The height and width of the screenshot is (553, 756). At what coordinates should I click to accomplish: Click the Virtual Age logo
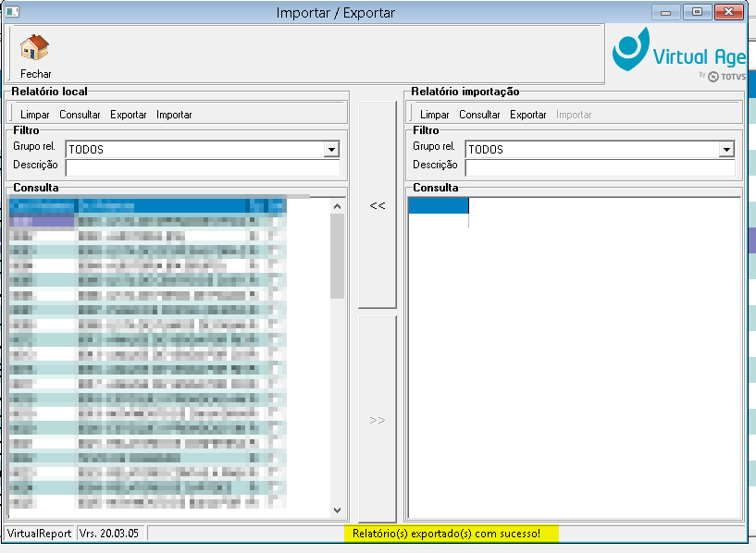[x=679, y=54]
